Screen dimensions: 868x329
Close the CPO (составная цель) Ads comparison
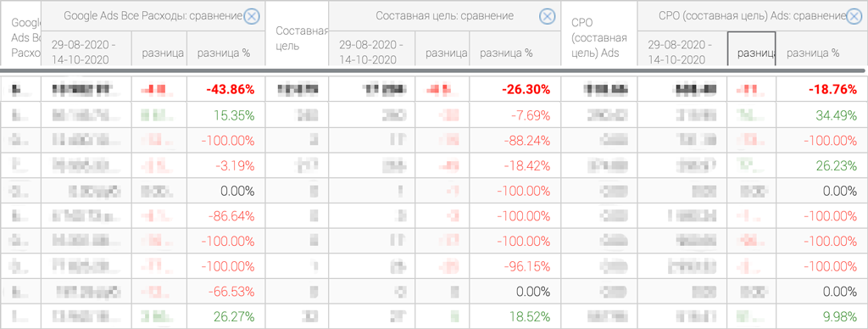854,17
